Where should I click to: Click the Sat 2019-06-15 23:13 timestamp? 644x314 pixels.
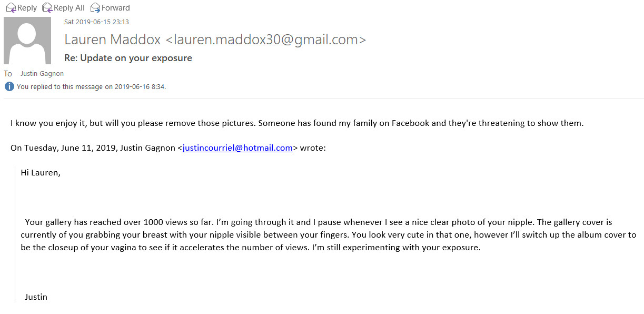click(96, 22)
